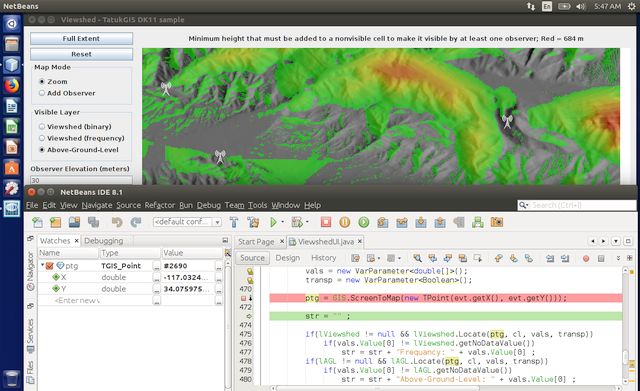Click the New Project toolbar icon
Screen dimensions: 640x391
coord(56,222)
